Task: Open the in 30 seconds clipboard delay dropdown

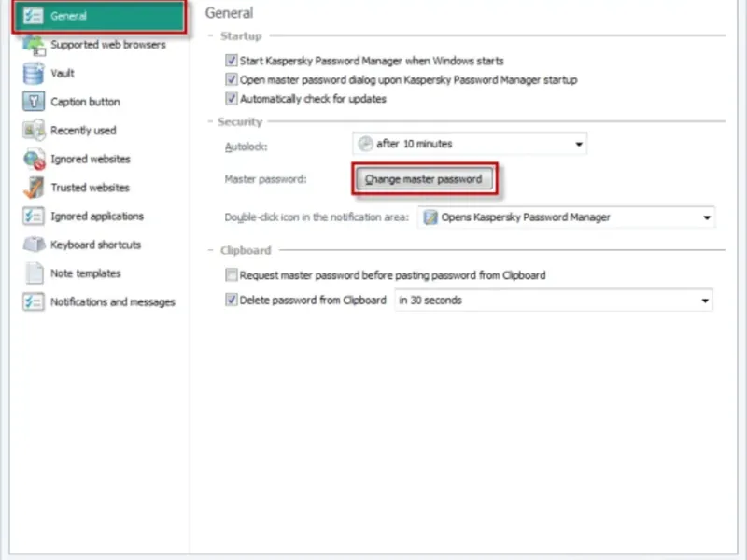Action: [554, 301]
